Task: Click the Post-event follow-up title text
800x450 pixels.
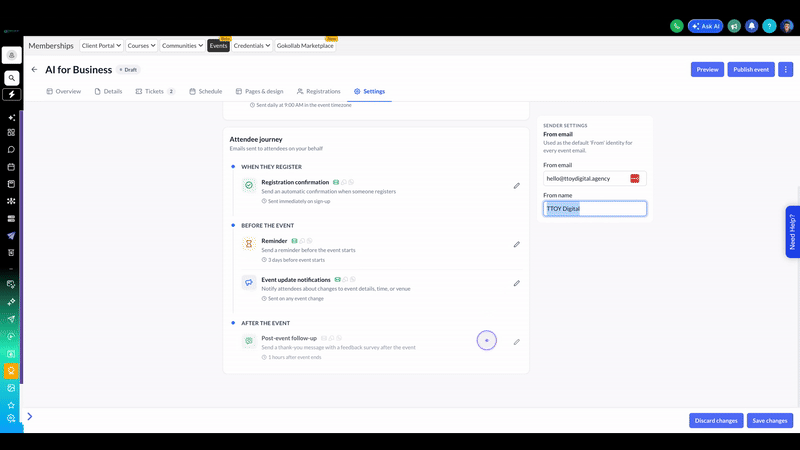Action: [289, 338]
